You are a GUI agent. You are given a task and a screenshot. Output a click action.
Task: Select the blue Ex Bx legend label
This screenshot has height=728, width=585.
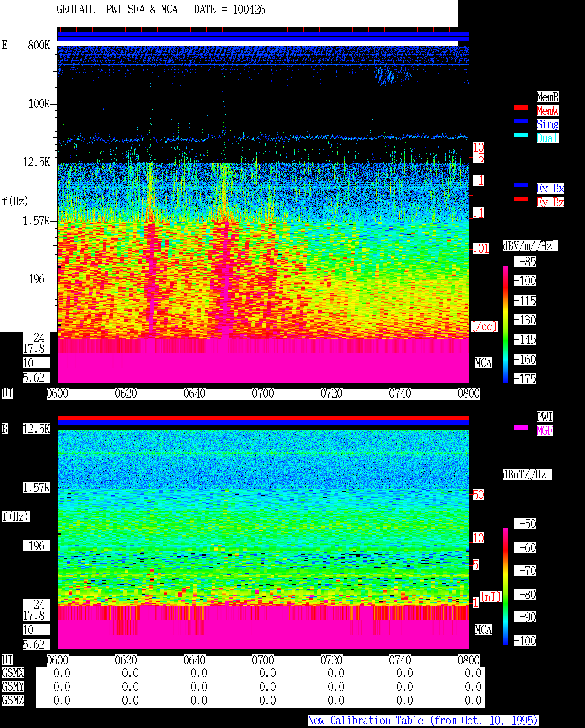(550, 188)
